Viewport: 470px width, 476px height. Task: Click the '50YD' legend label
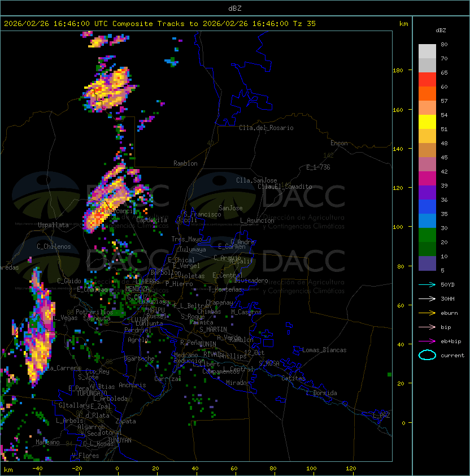point(447,285)
